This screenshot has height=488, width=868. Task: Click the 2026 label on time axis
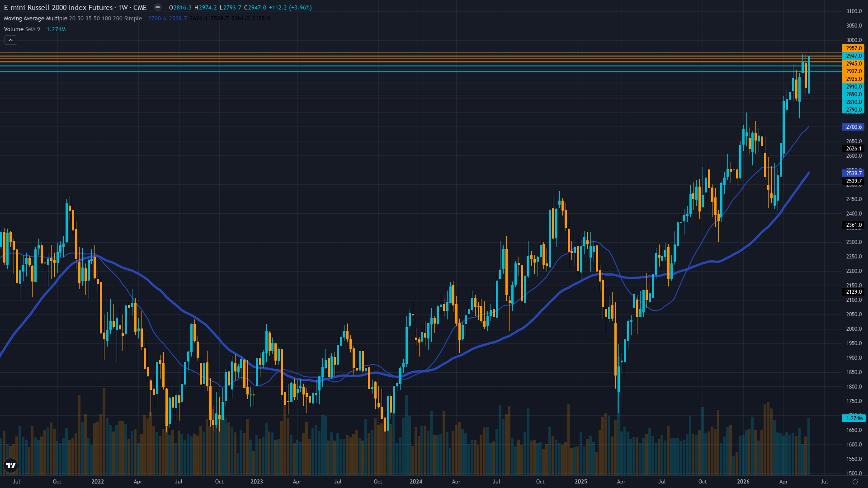click(743, 482)
